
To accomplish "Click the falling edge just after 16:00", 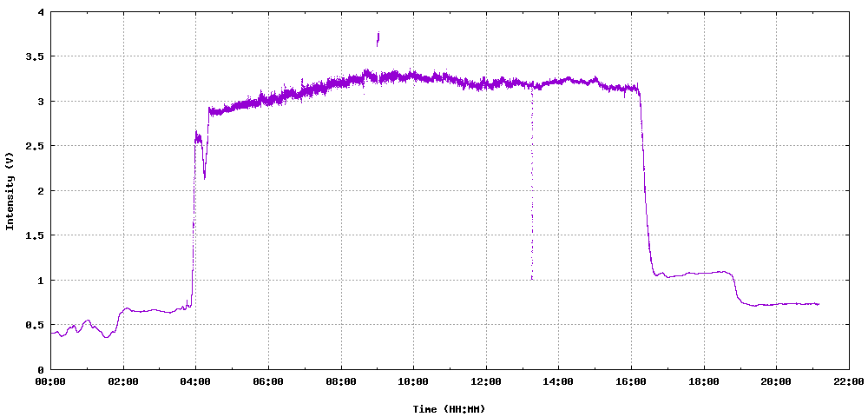I will (x=645, y=191).
